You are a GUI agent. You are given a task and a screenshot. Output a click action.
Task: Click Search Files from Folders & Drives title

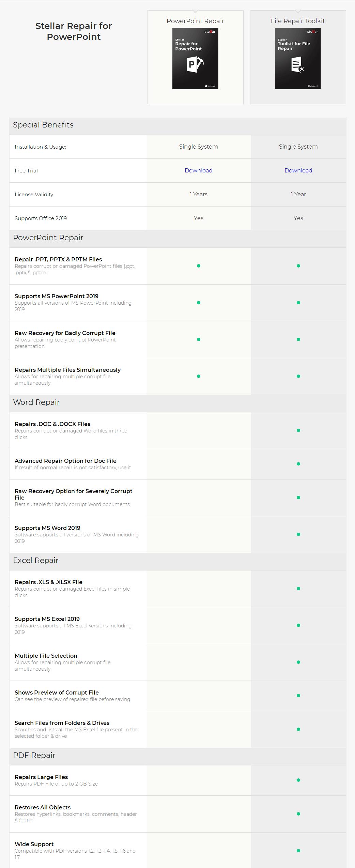[62, 723]
